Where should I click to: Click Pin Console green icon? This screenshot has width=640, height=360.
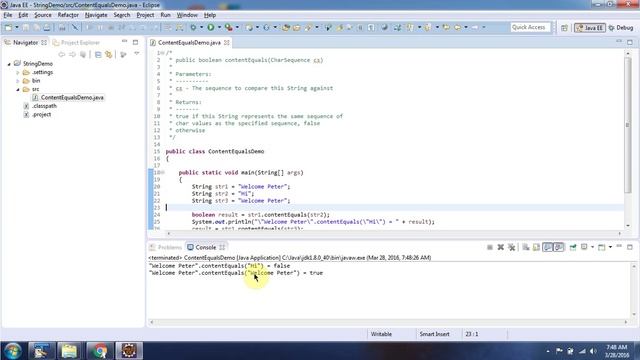point(573,247)
